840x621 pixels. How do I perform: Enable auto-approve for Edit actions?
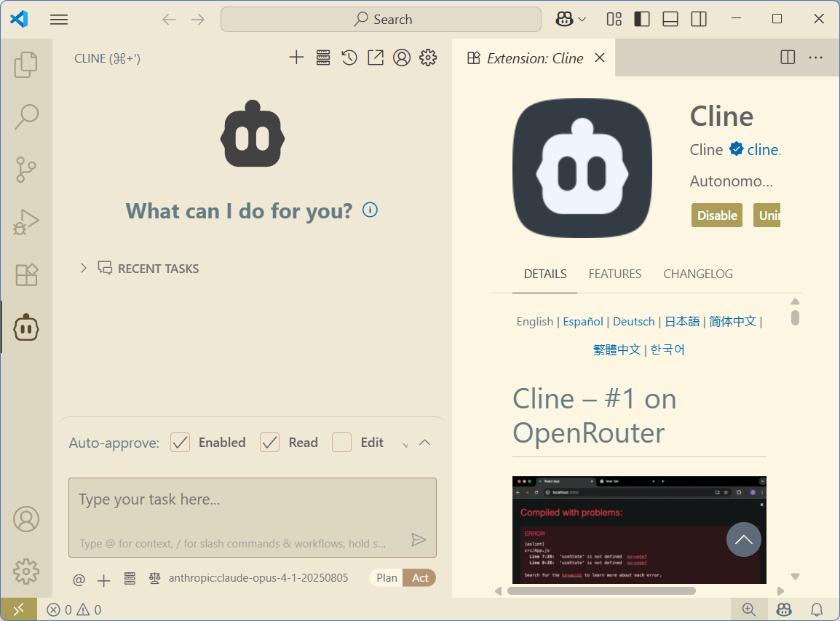[x=341, y=442]
